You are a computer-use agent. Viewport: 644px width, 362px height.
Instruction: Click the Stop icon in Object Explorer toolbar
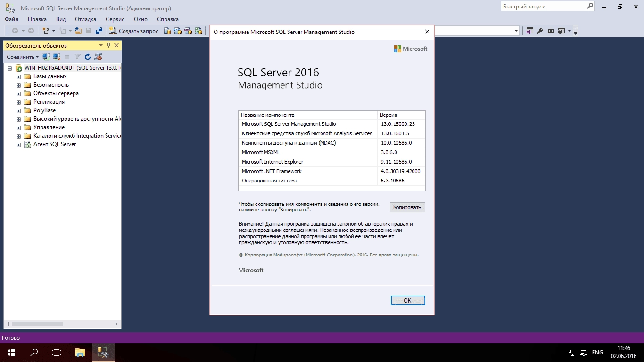(67, 57)
